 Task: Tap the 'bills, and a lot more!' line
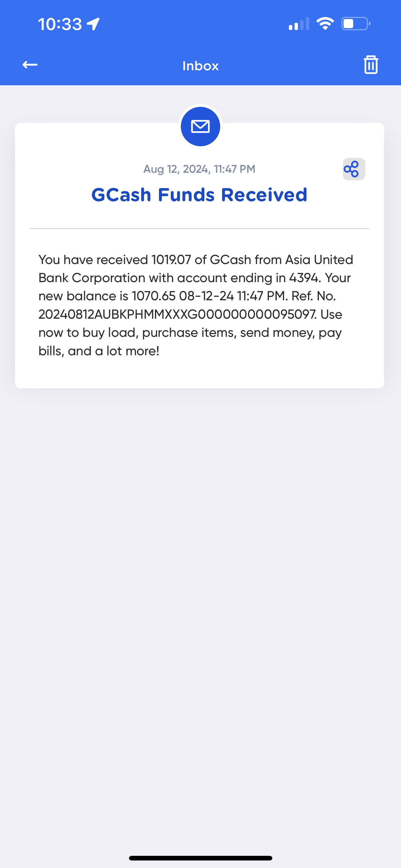[x=99, y=351]
